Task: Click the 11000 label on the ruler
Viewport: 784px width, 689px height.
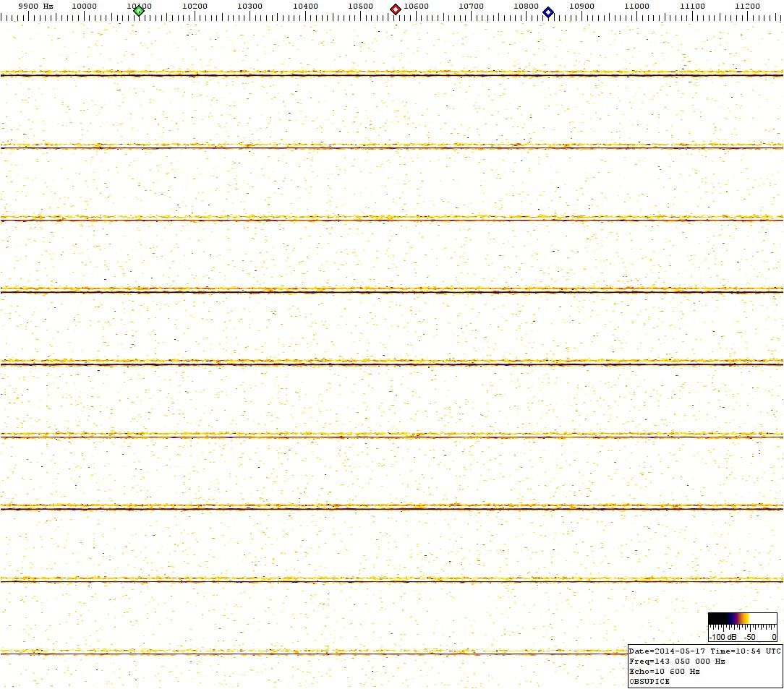Action: (x=636, y=6)
